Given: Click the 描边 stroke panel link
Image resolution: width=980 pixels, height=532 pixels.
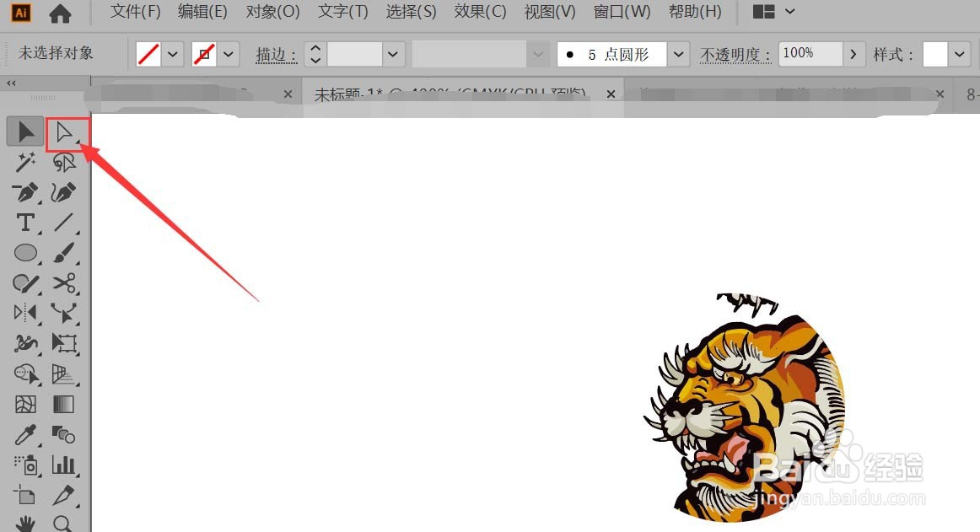Looking at the screenshot, I should click(275, 55).
